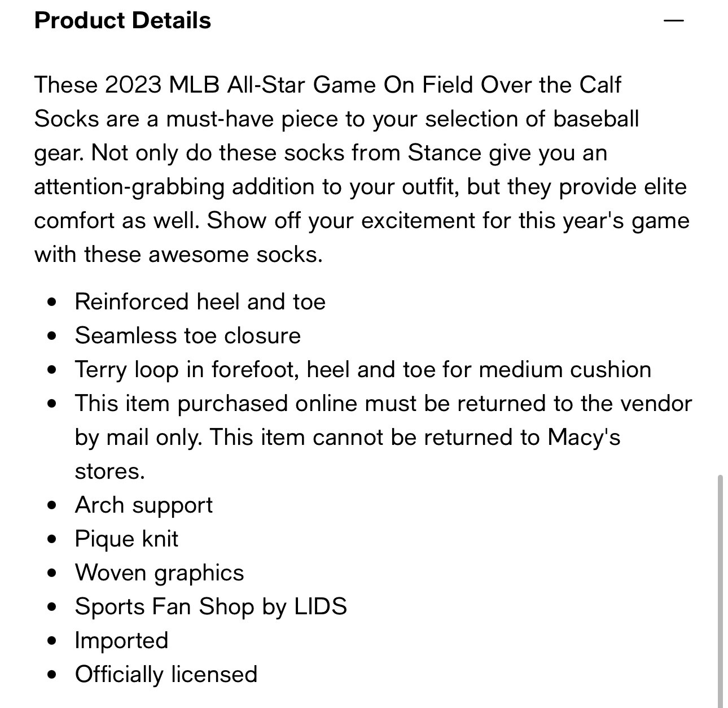This screenshot has width=728, height=708.
Task: Click the 'Woven graphics' bullet item
Action: pyautogui.click(x=159, y=573)
